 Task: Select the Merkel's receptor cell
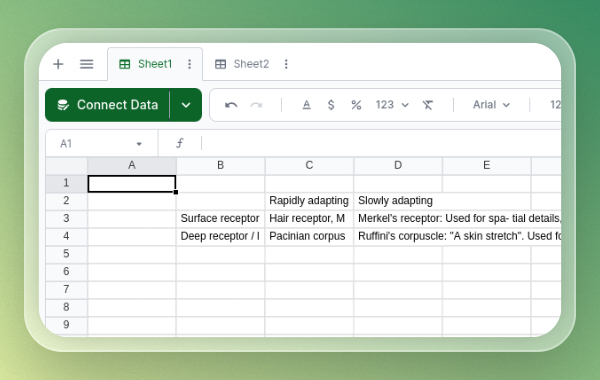[398, 219]
